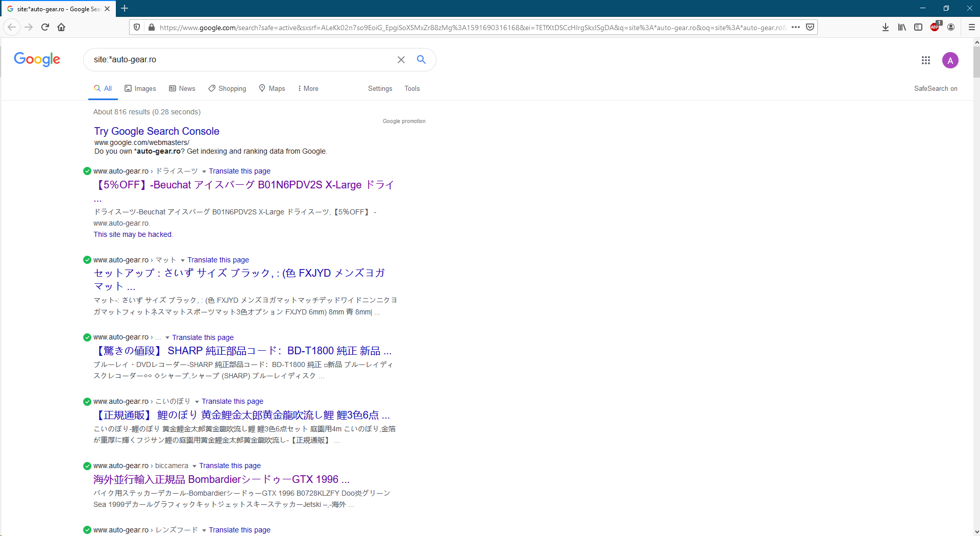Open the Firefox home page
Viewport: 980px width, 536px height.
(61, 27)
